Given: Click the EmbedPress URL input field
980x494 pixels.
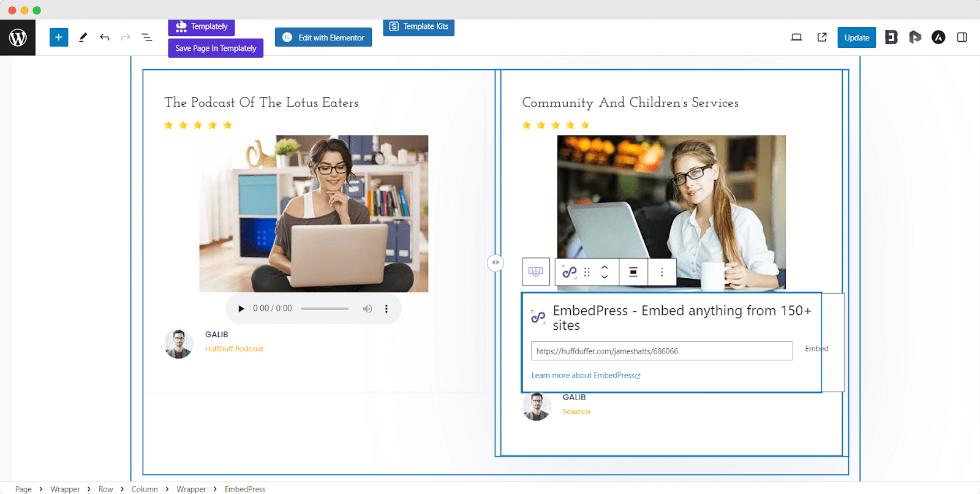Looking at the screenshot, I should coord(662,351).
